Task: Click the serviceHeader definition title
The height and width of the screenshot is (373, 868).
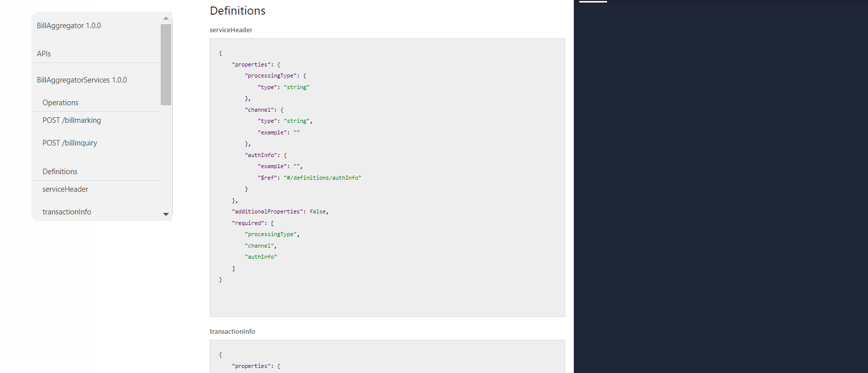Action: tap(231, 30)
